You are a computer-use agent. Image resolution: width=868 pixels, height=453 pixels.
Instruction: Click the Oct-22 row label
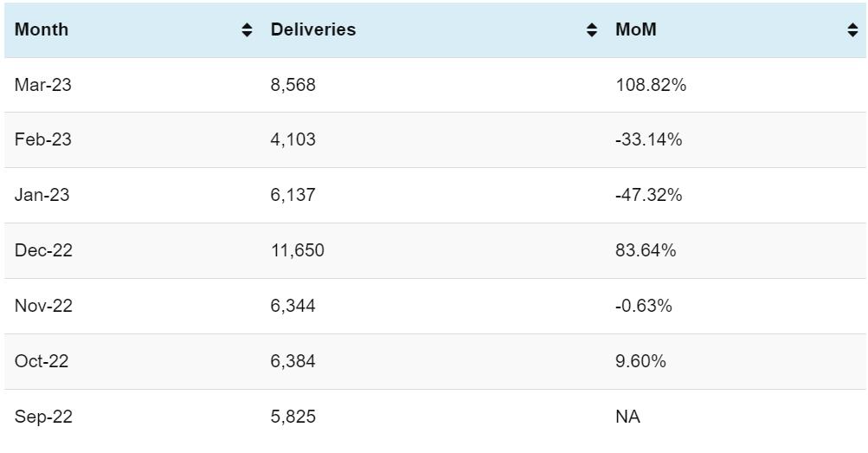click(x=42, y=361)
